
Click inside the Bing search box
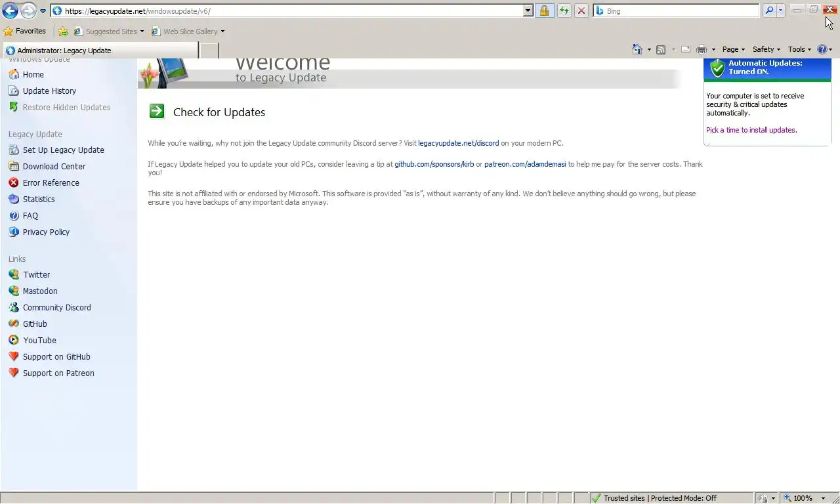coord(677,10)
